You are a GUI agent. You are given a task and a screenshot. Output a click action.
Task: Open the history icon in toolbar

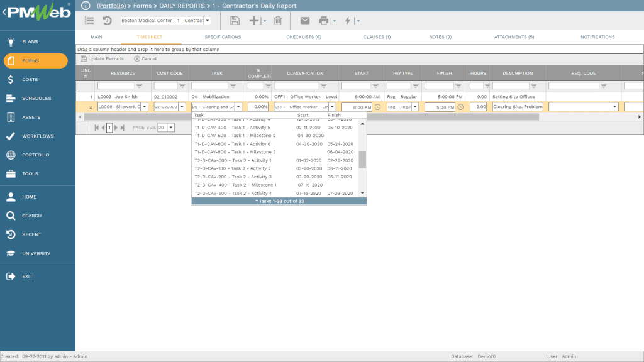107,21
